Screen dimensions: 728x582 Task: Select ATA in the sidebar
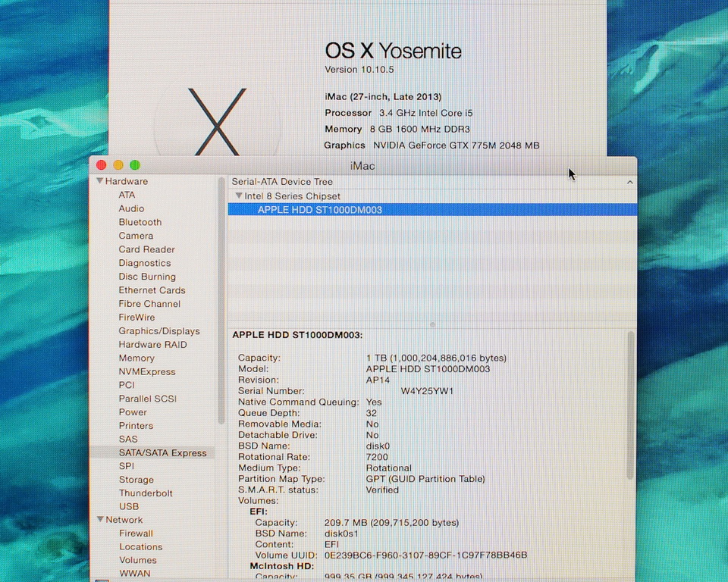point(127,195)
